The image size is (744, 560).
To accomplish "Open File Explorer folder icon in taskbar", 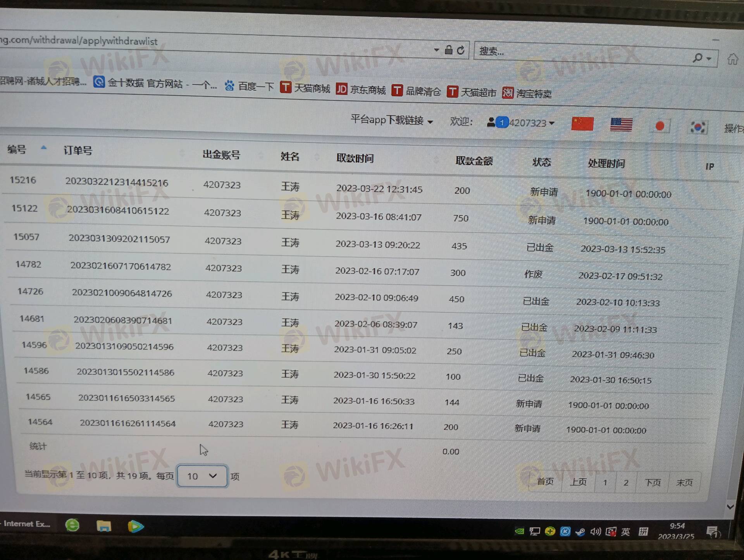I will tap(104, 526).
